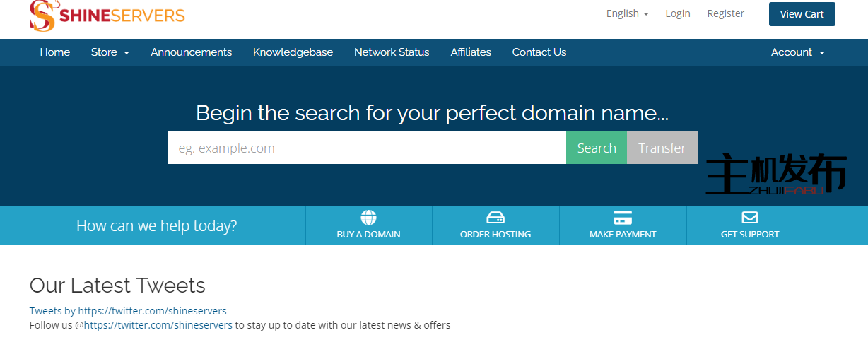Viewport: 868px width, 347px height.
Task: Open the Announcements page
Action: pos(191,52)
